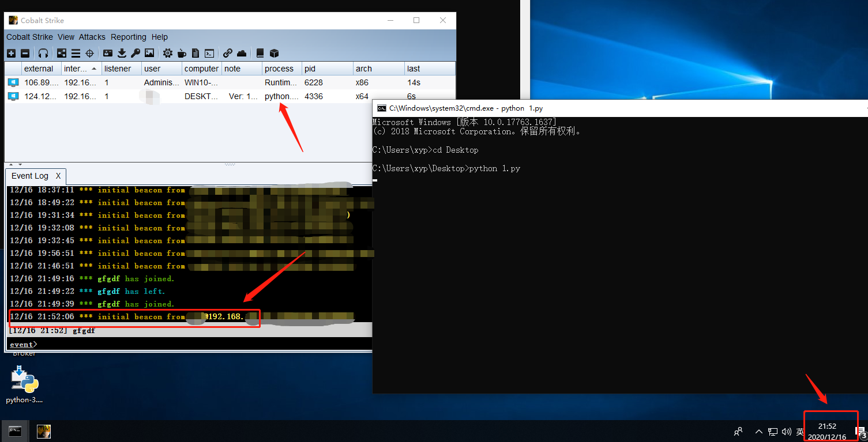This screenshot has height=442, width=868.
Task: Switch to Pivot Graph view icon
Action: point(62,53)
